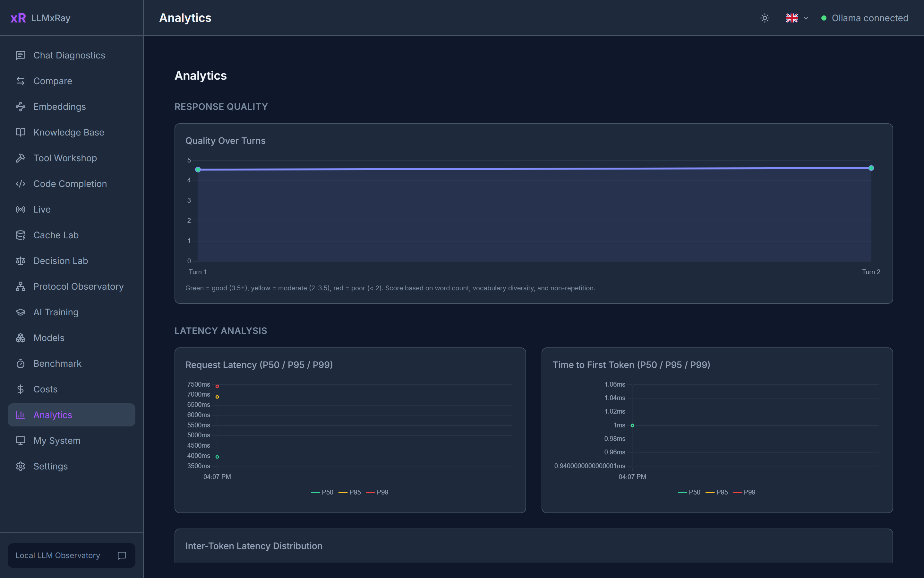Click the green P50 request latency point
The width and height of the screenshot is (924, 578).
(x=217, y=457)
